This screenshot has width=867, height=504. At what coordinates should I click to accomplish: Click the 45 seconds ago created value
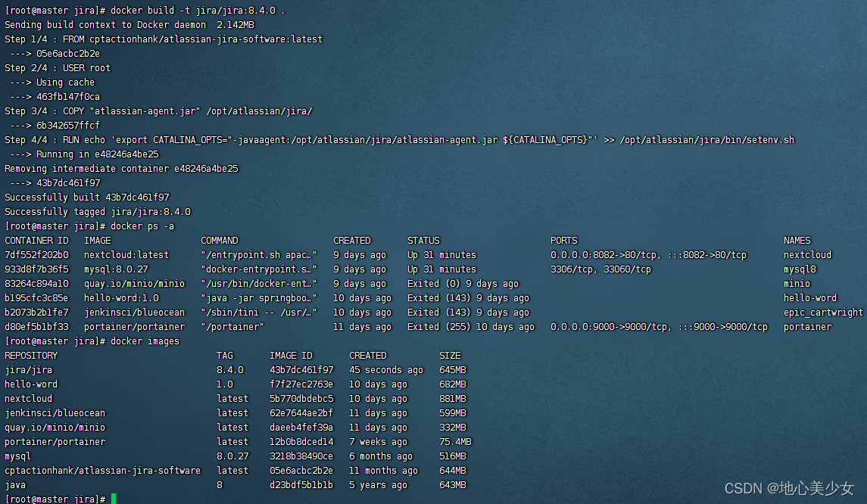(386, 370)
